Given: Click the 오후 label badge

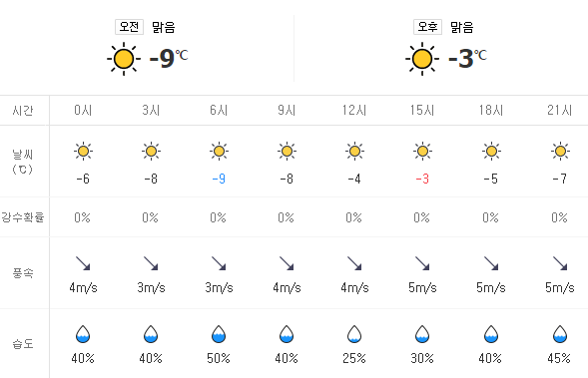Looking at the screenshot, I should pyautogui.click(x=427, y=27).
